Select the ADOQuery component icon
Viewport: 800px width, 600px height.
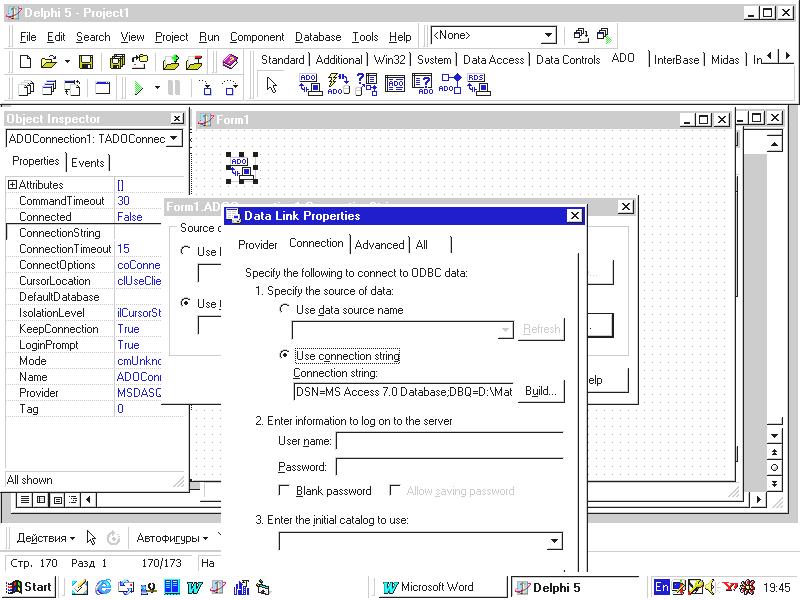click(x=422, y=84)
